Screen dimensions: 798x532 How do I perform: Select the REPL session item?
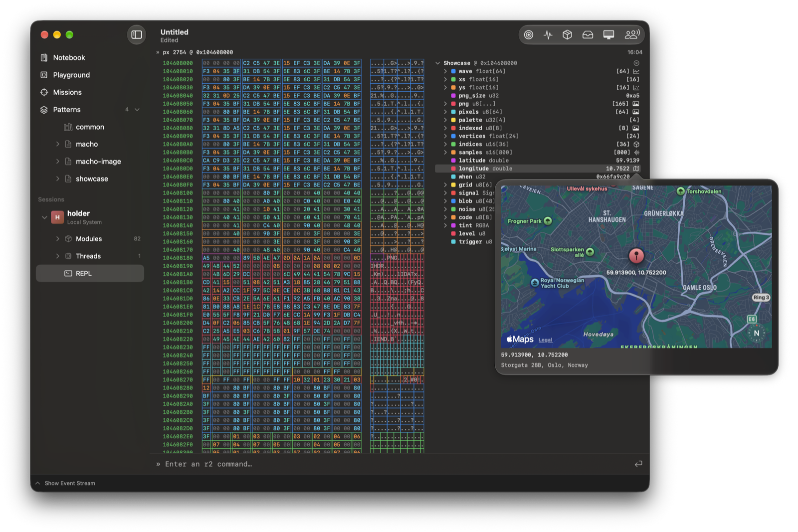click(x=90, y=273)
